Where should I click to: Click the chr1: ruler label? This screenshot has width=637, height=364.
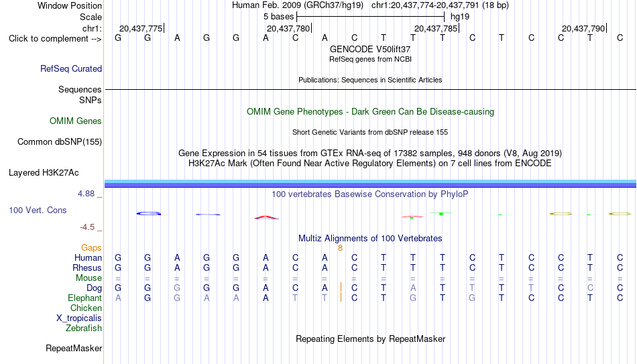(x=93, y=28)
